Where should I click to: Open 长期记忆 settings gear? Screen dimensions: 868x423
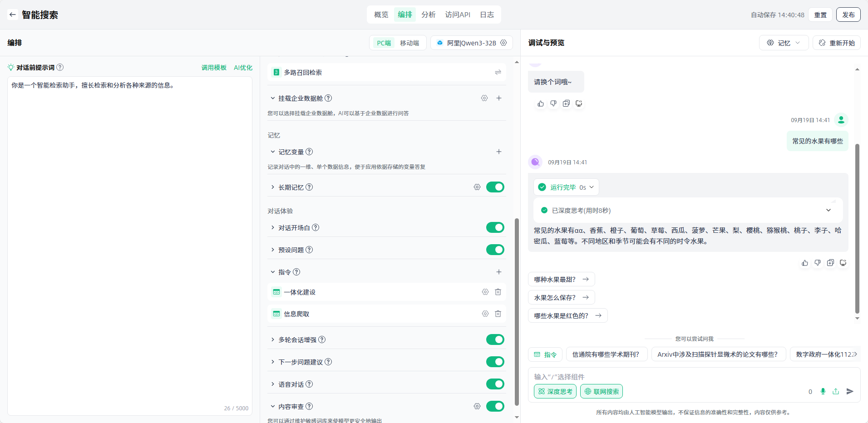[x=477, y=187]
